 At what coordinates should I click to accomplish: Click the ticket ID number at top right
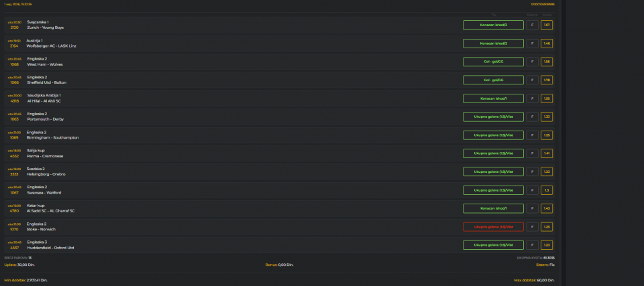click(x=543, y=4)
